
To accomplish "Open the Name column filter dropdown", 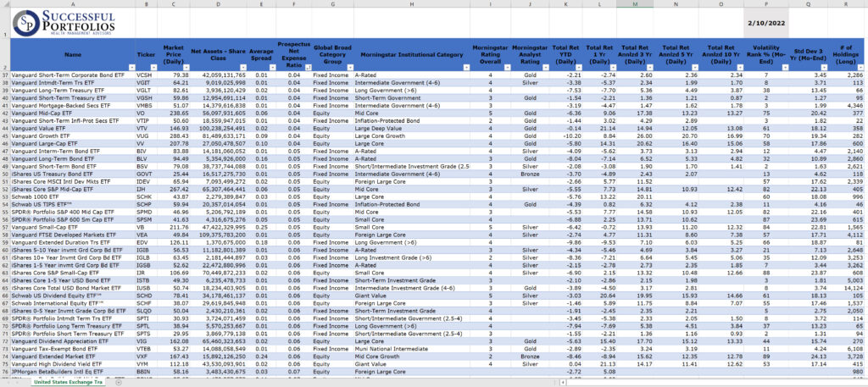I will [131, 67].
